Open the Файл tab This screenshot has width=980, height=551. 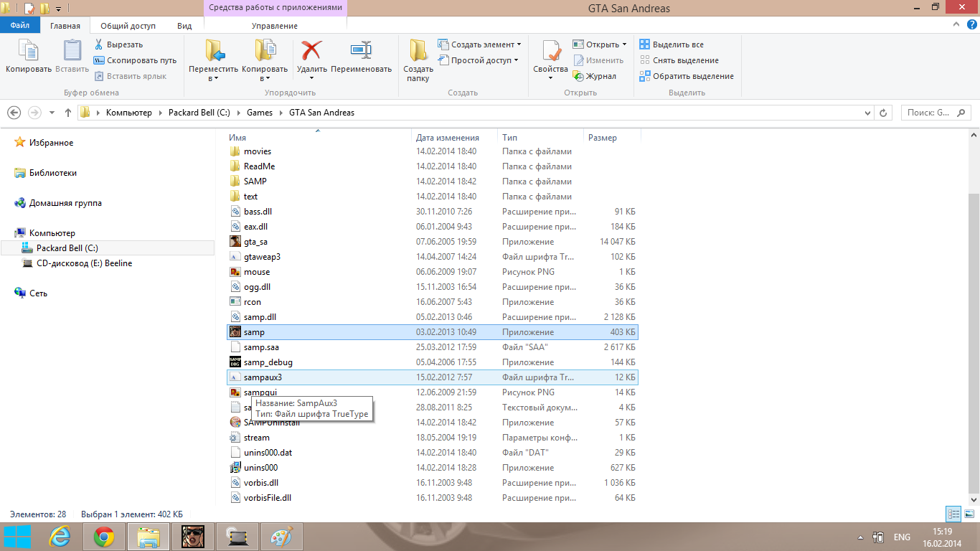pyautogui.click(x=20, y=26)
